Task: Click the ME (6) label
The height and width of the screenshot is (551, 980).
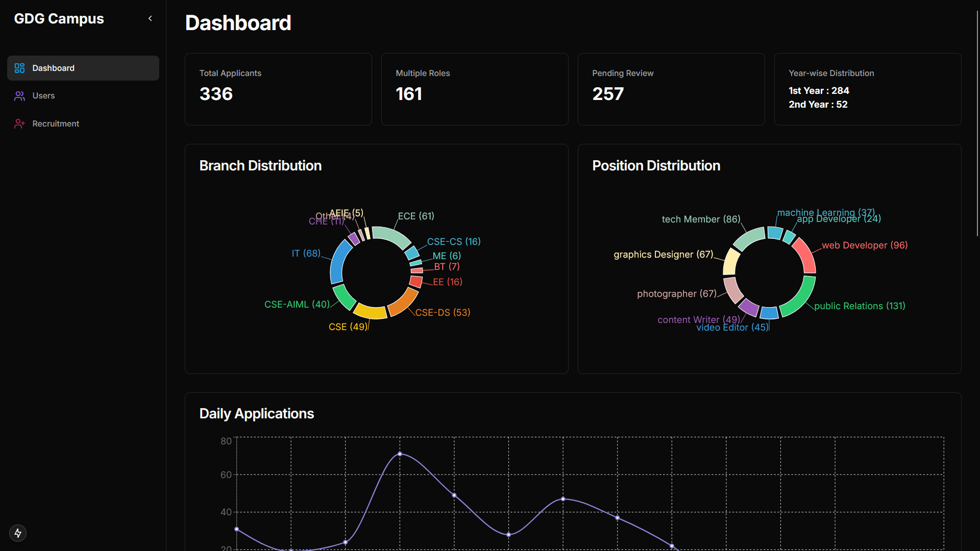Action: [447, 256]
